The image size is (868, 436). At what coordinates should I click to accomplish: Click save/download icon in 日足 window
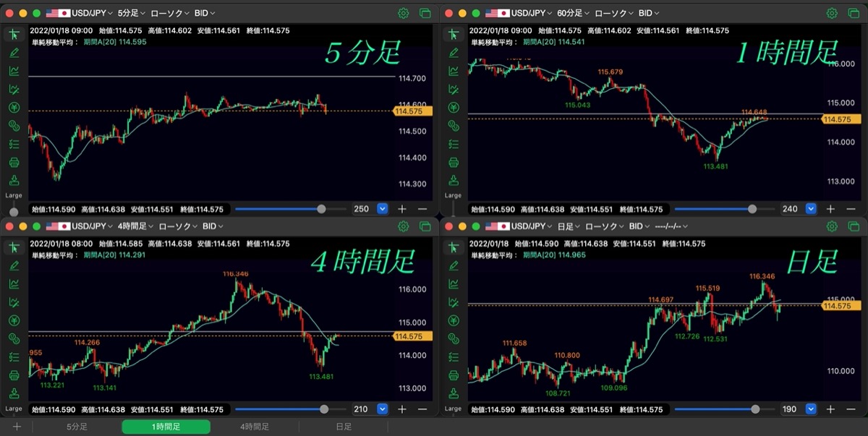pos(454,393)
